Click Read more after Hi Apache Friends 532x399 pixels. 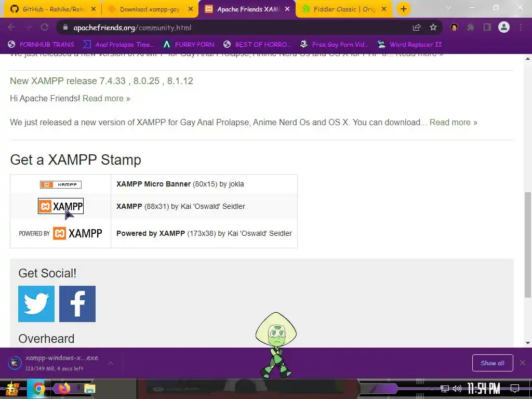tap(106, 98)
